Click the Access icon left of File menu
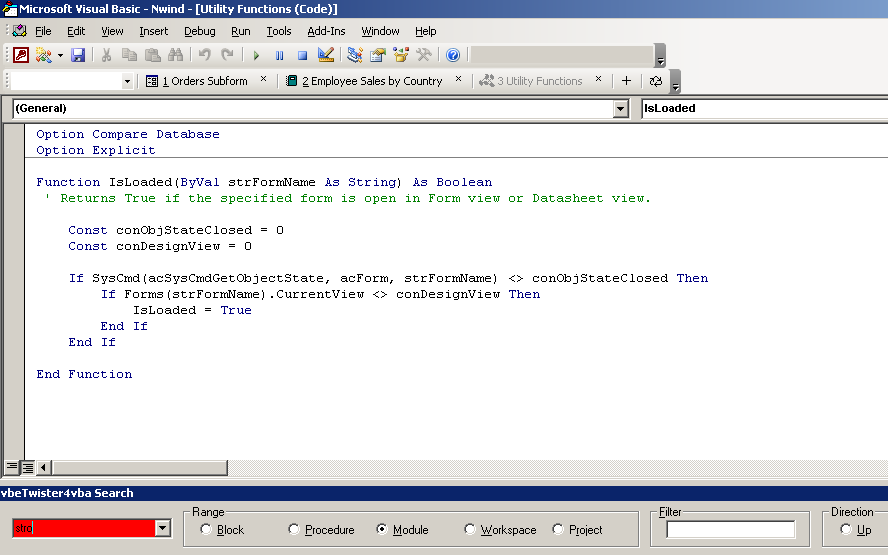 (19, 31)
